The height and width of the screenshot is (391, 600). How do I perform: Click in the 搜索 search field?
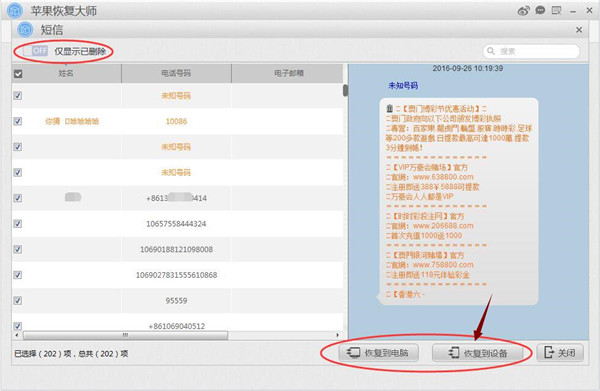532,51
